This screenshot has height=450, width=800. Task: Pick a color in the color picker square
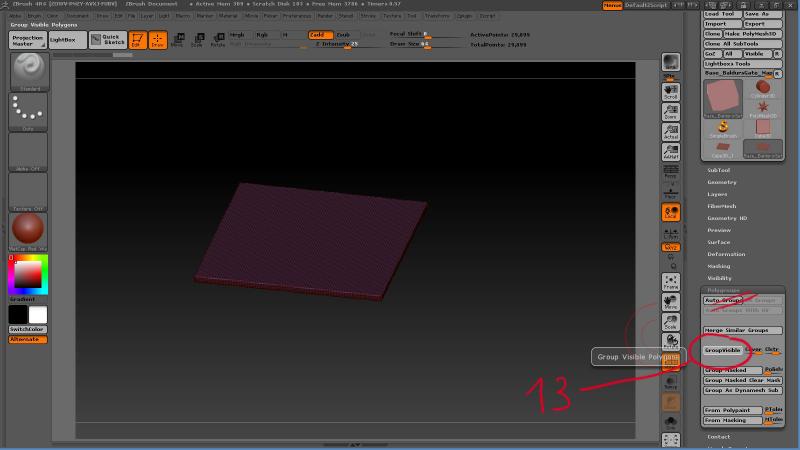[28, 274]
